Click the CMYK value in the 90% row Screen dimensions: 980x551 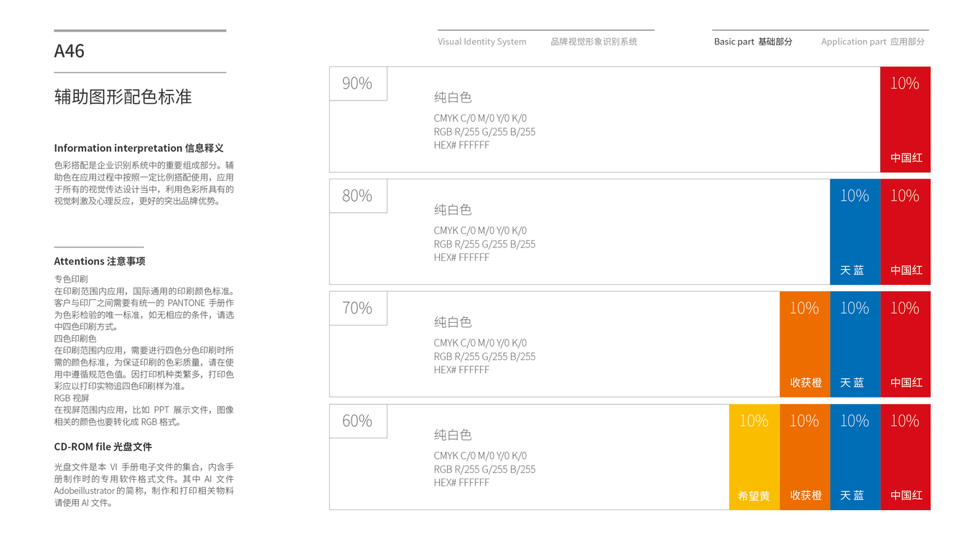coord(480,118)
